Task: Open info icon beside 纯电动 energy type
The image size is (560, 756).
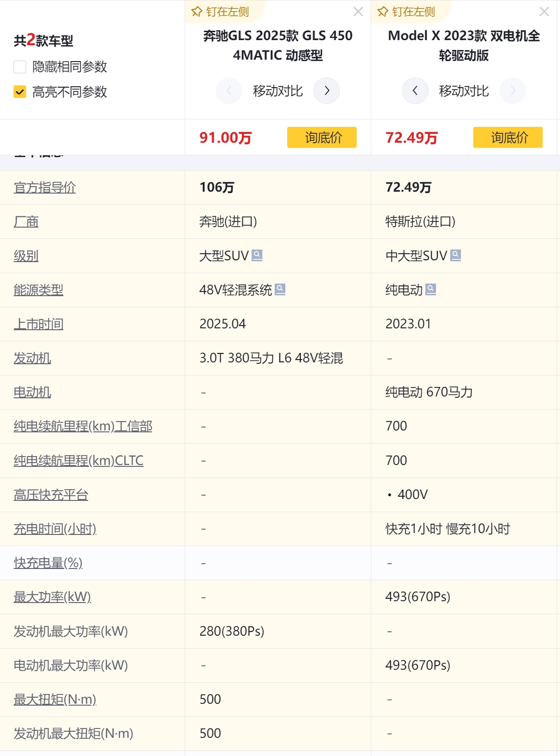Action: click(431, 290)
